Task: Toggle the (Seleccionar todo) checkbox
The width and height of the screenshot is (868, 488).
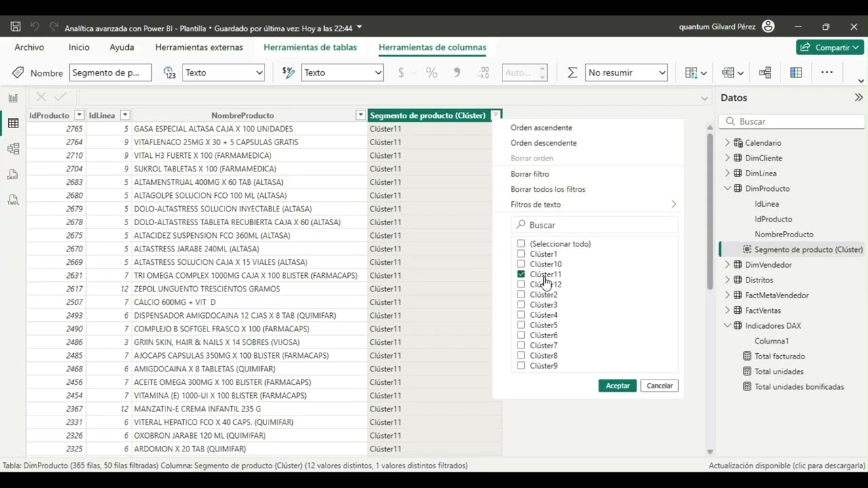Action: point(521,244)
